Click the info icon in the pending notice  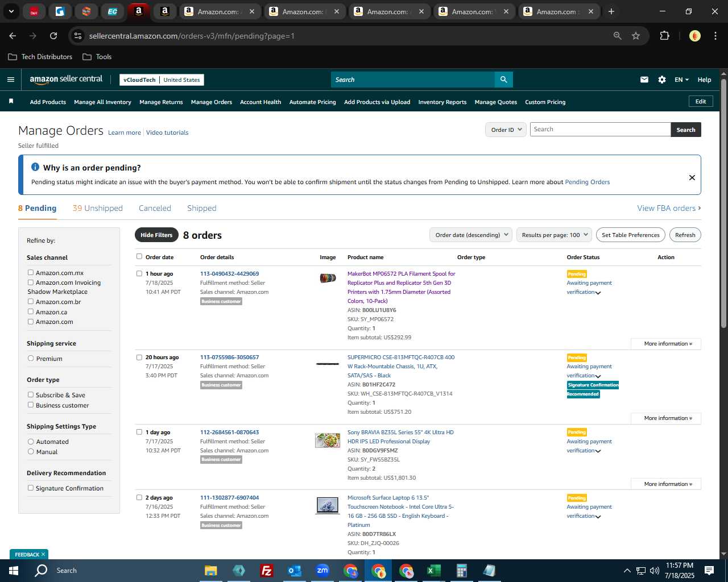coord(35,167)
